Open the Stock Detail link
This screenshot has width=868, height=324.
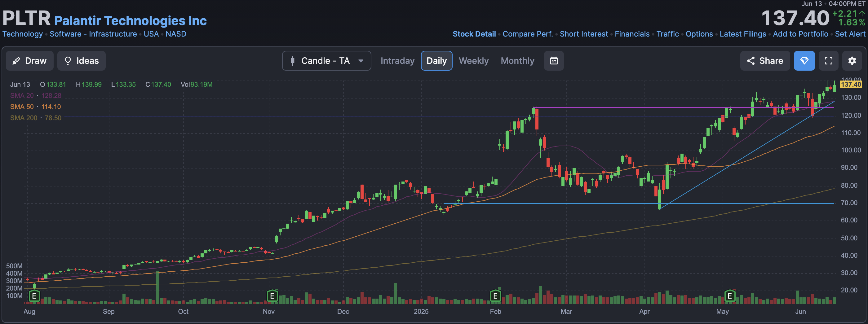(x=474, y=34)
